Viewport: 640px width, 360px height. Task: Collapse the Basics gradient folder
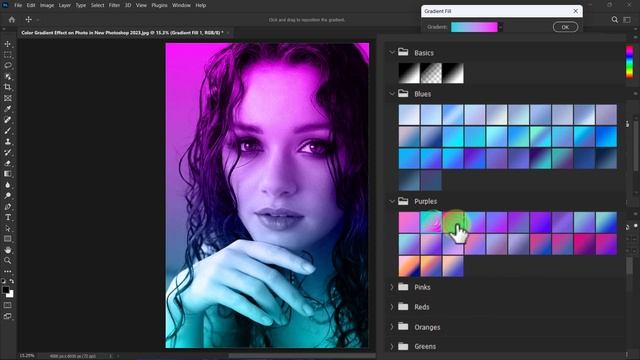click(392, 52)
